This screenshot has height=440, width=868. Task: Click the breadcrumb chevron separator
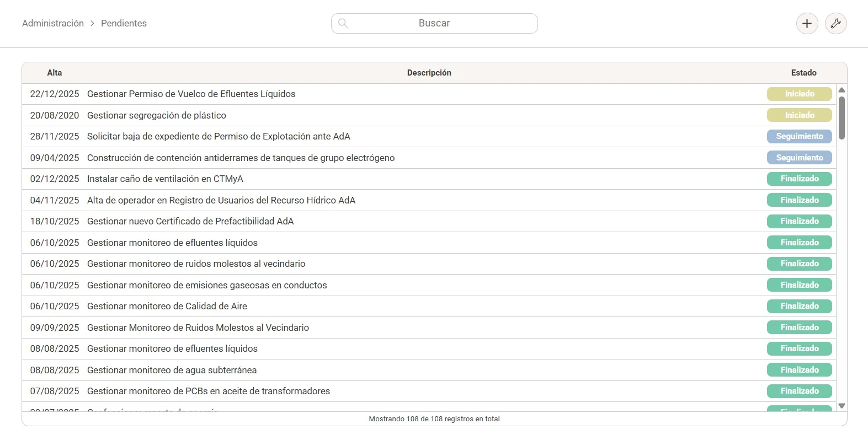[92, 23]
